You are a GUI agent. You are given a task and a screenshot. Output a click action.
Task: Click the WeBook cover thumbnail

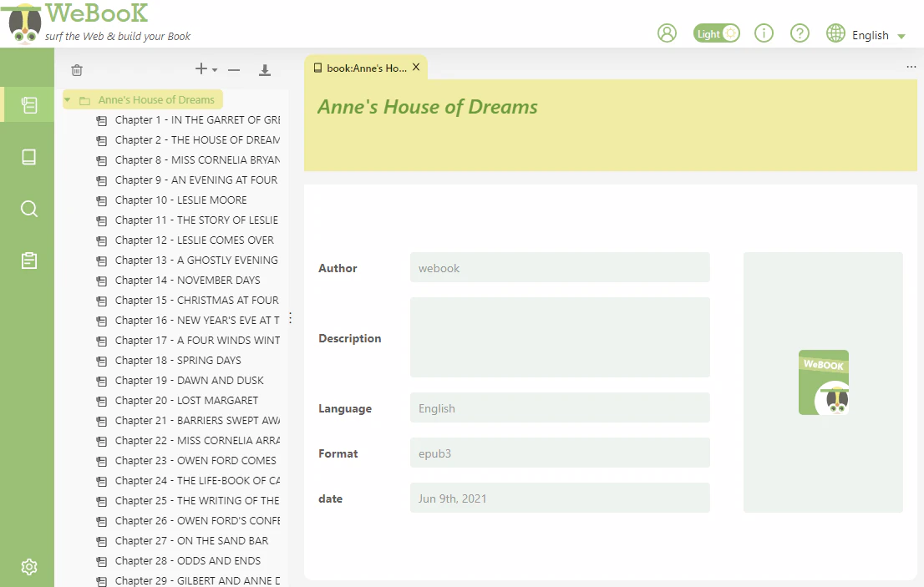tap(823, 382)
